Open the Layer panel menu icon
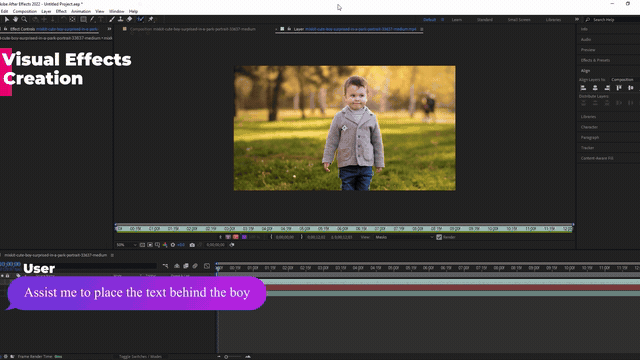The width and height of the screenshot is (640, 360). [422, 29]
